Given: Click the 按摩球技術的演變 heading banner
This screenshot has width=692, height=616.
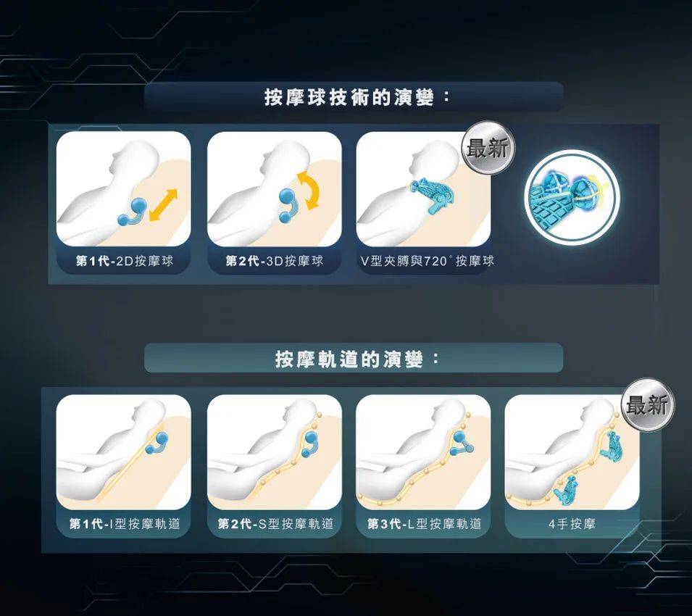Looking at the screenshot, I should (x=354, y=96).
